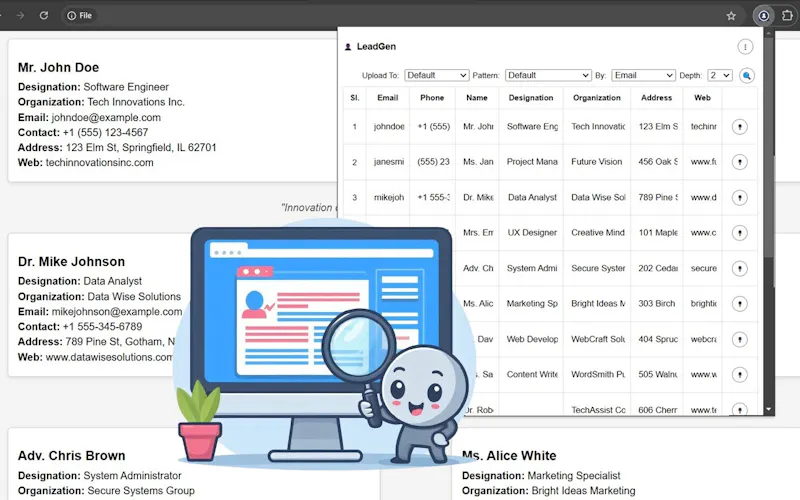Upload the Web Develop row arrow icon
Viewport: 800px width, 500px height.
[739, 339]
